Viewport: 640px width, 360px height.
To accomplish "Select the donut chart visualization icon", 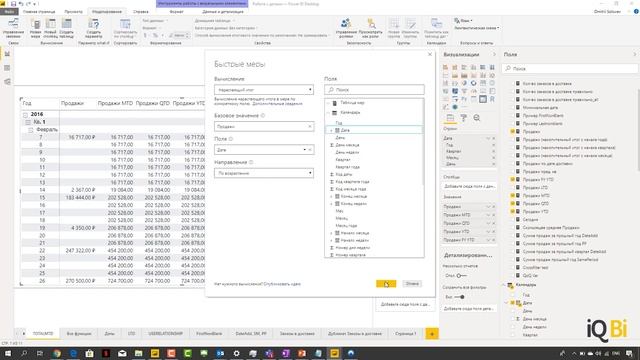I will pyautogui.click(x=473, y=83).
